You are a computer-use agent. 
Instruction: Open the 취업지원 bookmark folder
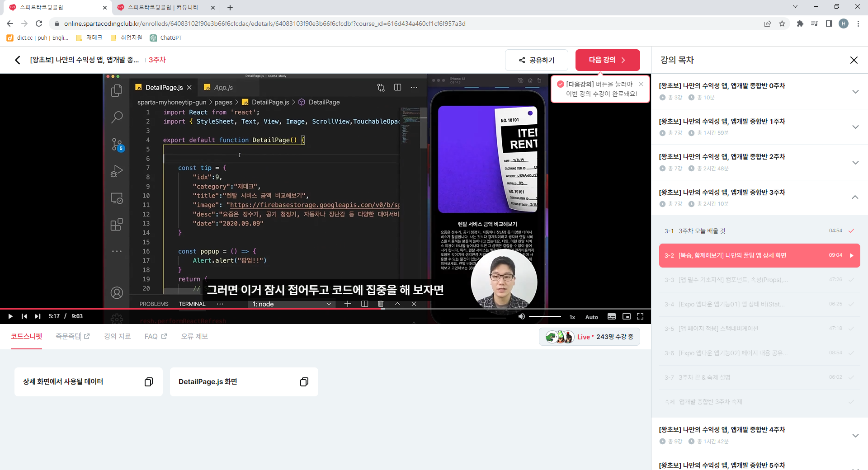127,38
